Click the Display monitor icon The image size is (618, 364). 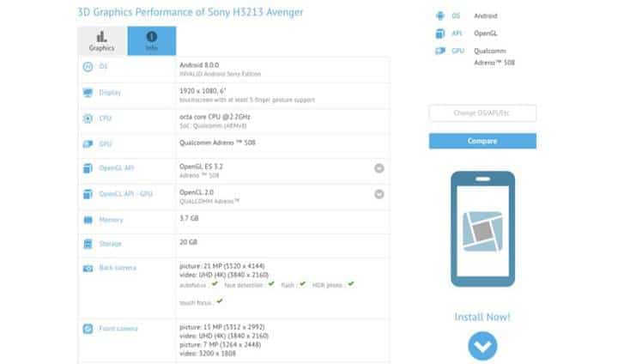[x=88, y=93]
